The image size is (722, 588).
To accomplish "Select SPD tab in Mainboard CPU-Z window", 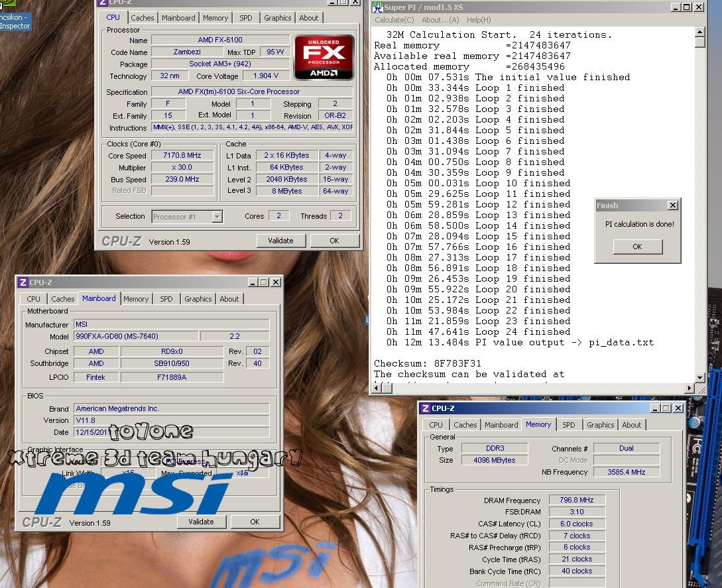I will (x=166, y=299).
